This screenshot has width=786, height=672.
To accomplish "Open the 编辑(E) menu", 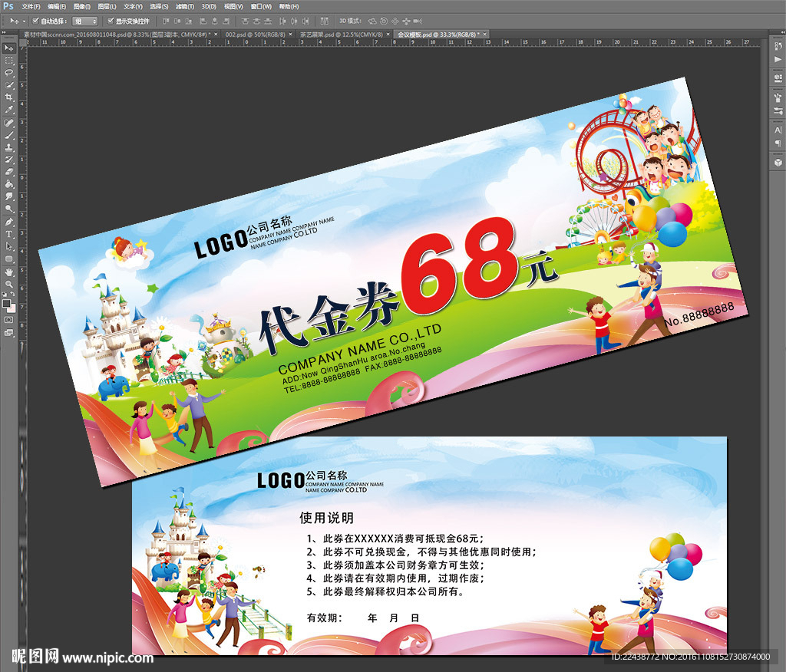I will (57, 6).
